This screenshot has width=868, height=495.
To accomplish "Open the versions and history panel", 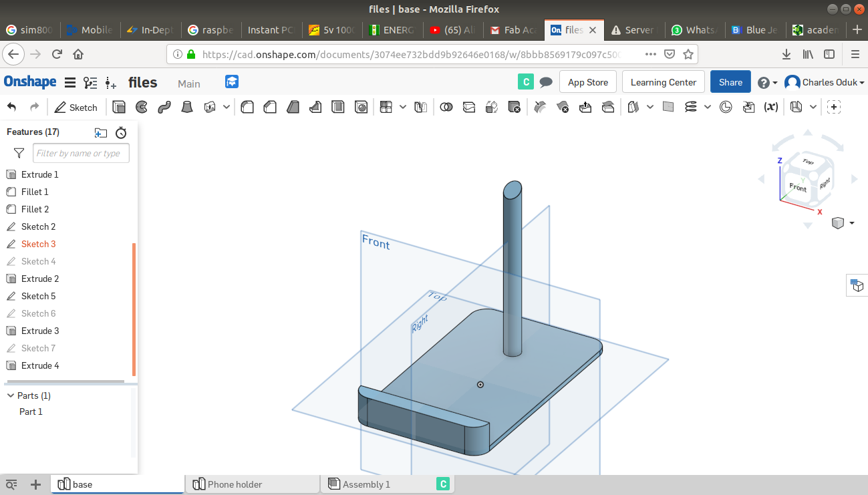I will (x=90, y=83).
